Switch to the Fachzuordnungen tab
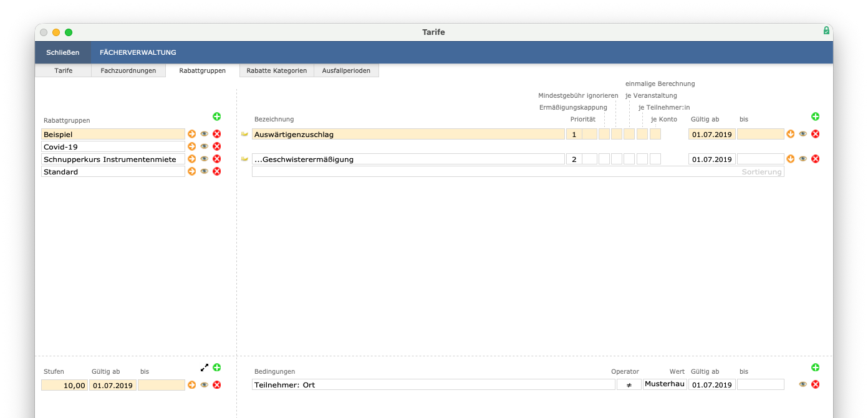This screenshot has width=868, height=418. [x=128, y=70]
